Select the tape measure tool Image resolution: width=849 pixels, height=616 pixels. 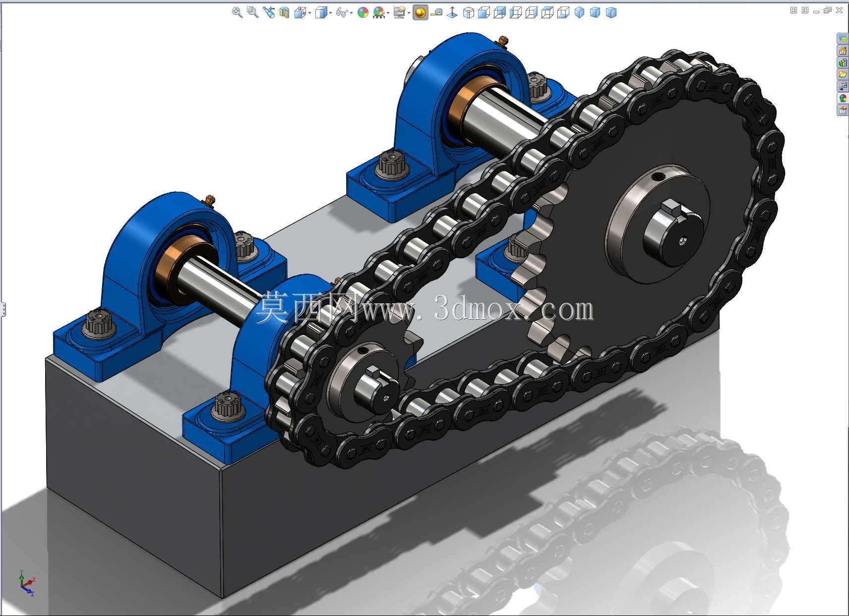click(436, 12)
